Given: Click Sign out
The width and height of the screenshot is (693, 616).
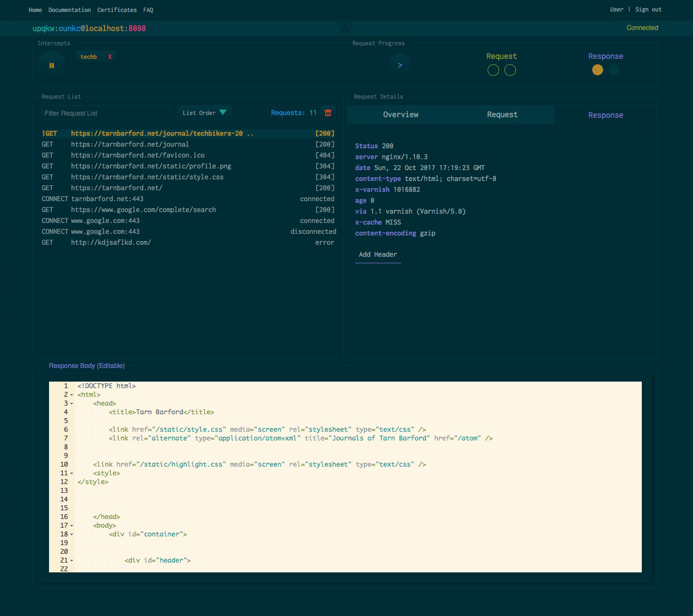Looking at the screenshot, I should [648, 9].
